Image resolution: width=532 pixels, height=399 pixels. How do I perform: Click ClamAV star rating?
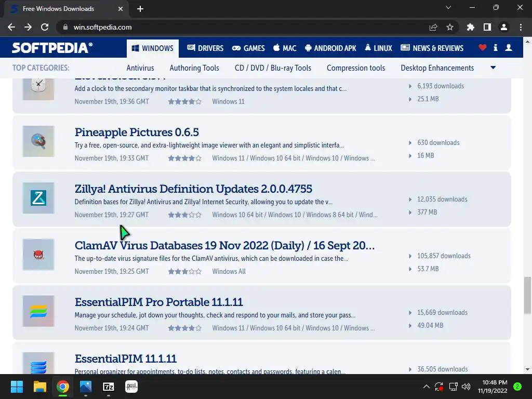[x=185, y=271]
